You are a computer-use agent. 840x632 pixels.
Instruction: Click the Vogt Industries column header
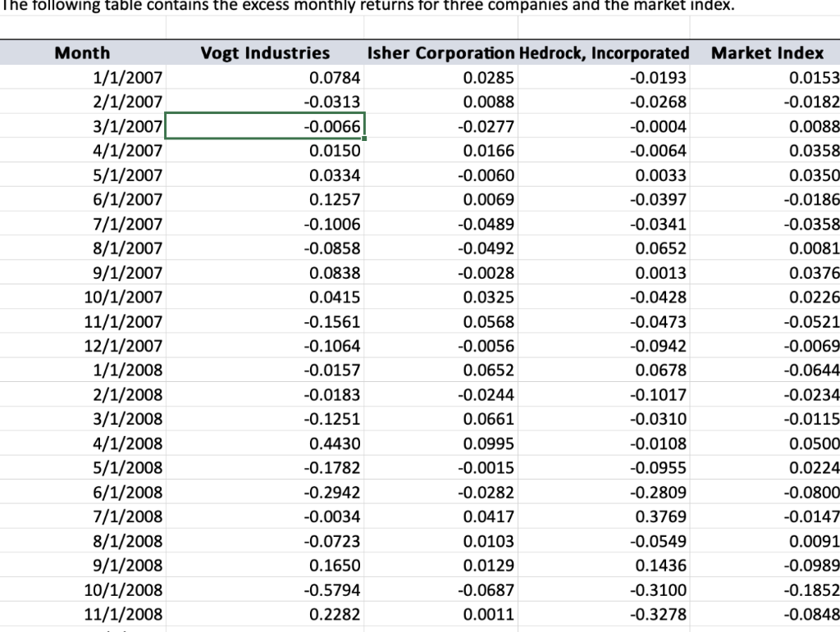click(264, 52)
